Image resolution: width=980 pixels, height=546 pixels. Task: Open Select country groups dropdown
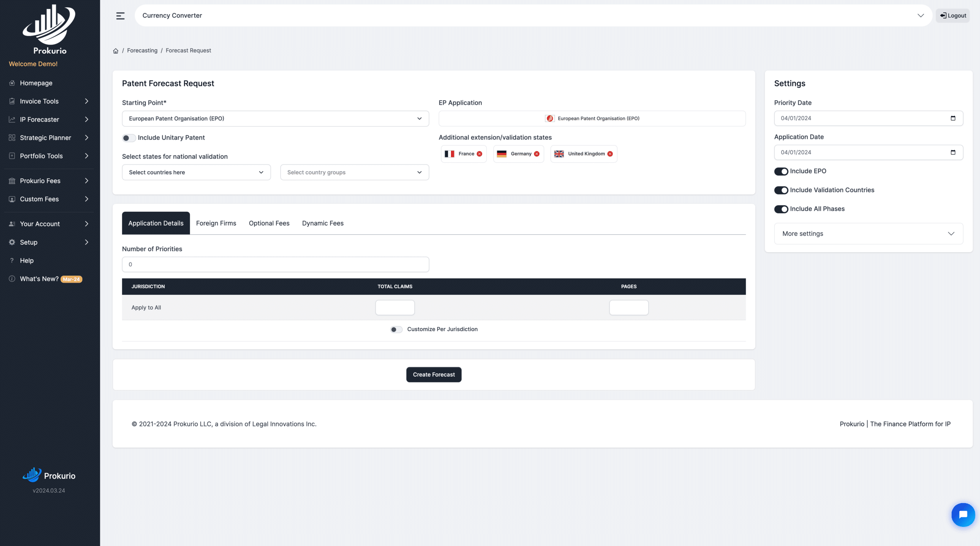354,172
